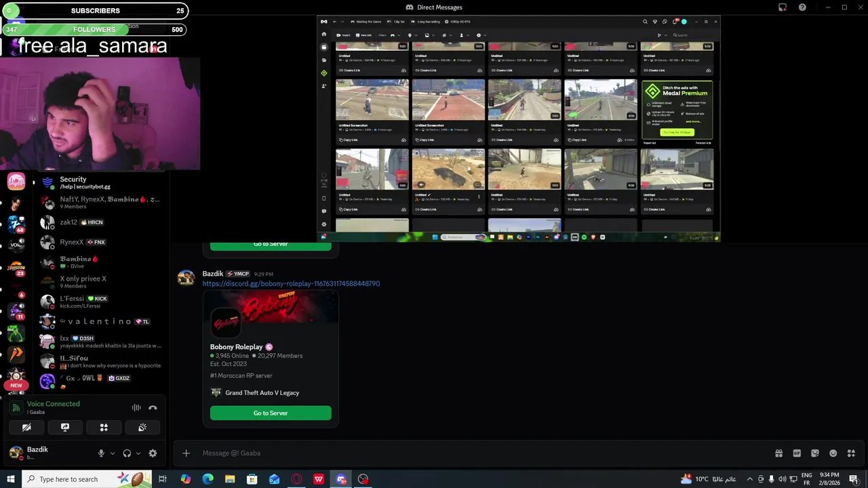Open Microsoft Store from taskbar
The image size is (868, 488).
click(x=252, y=479)
